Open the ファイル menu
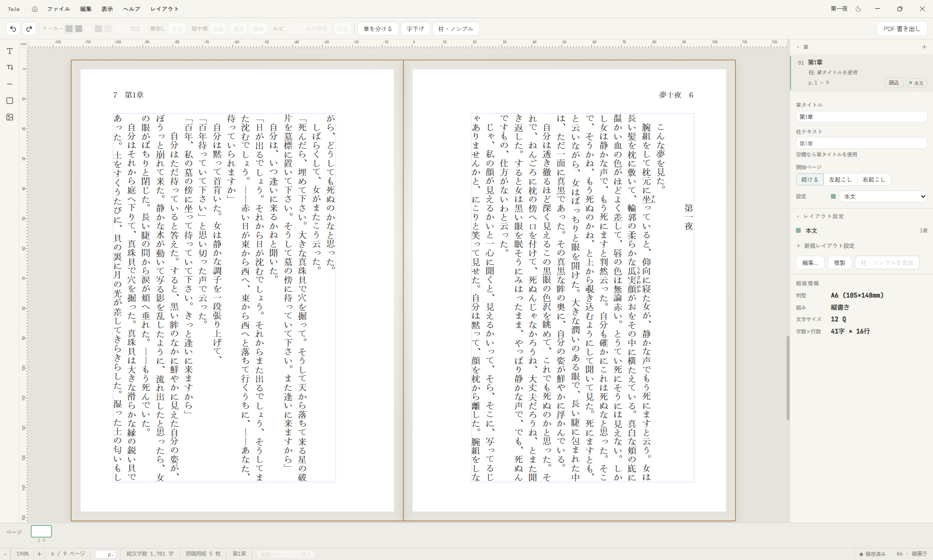This screenshot has height=560, width=933. tap(58, 9)
